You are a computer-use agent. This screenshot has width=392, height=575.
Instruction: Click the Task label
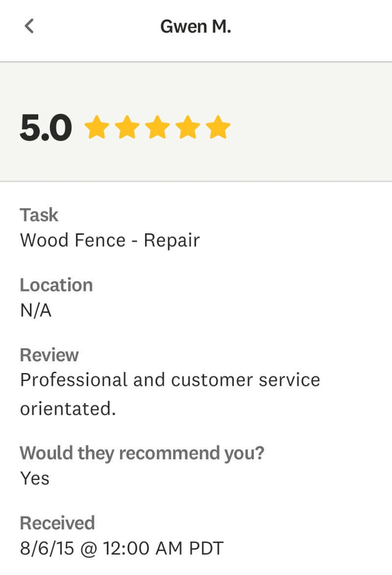tap(39, 215)
